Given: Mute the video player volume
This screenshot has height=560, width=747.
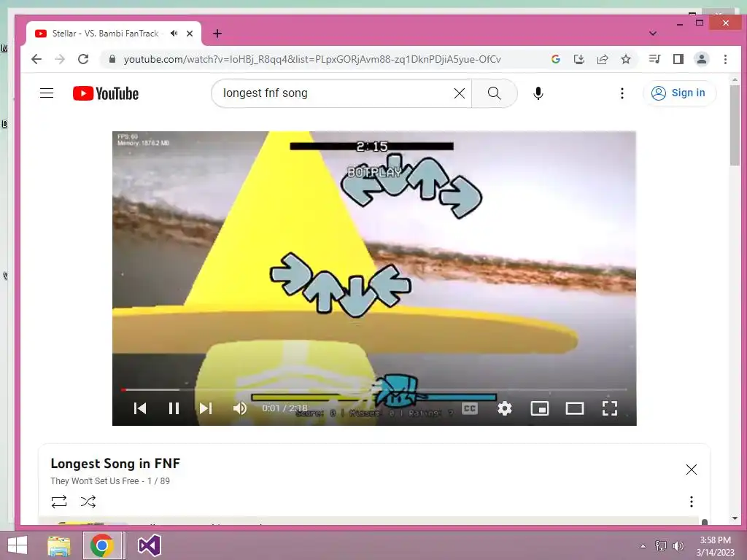Looking at the screenshot, I should coord(239,408).
